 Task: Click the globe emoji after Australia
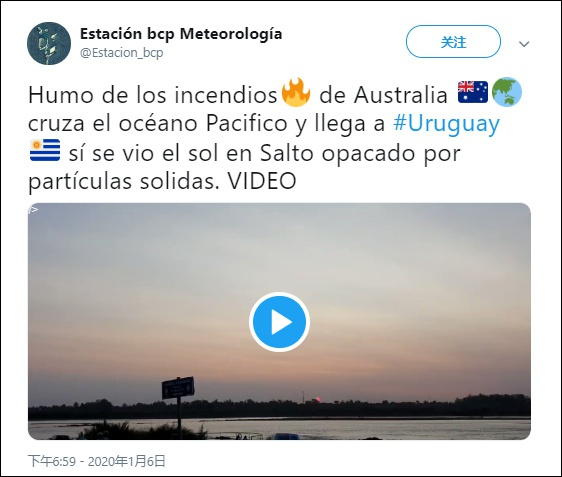507,92
